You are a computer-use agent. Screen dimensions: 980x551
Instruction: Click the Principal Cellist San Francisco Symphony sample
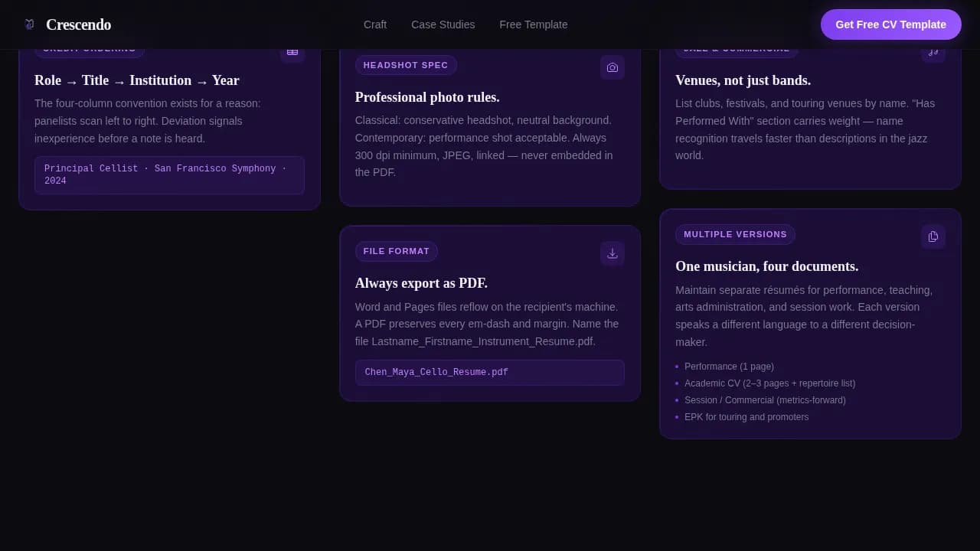169,175
